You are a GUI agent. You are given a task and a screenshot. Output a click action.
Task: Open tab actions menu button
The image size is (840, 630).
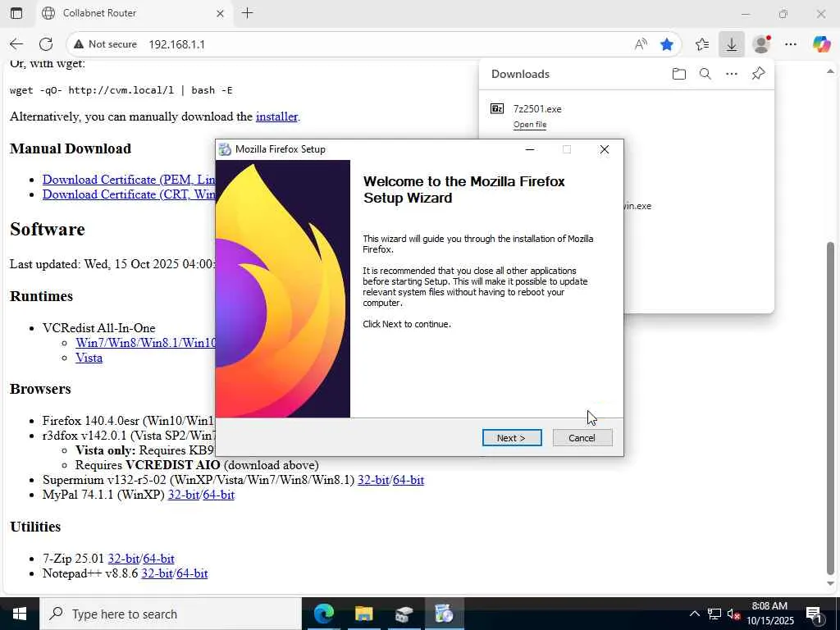coord(16,13)
